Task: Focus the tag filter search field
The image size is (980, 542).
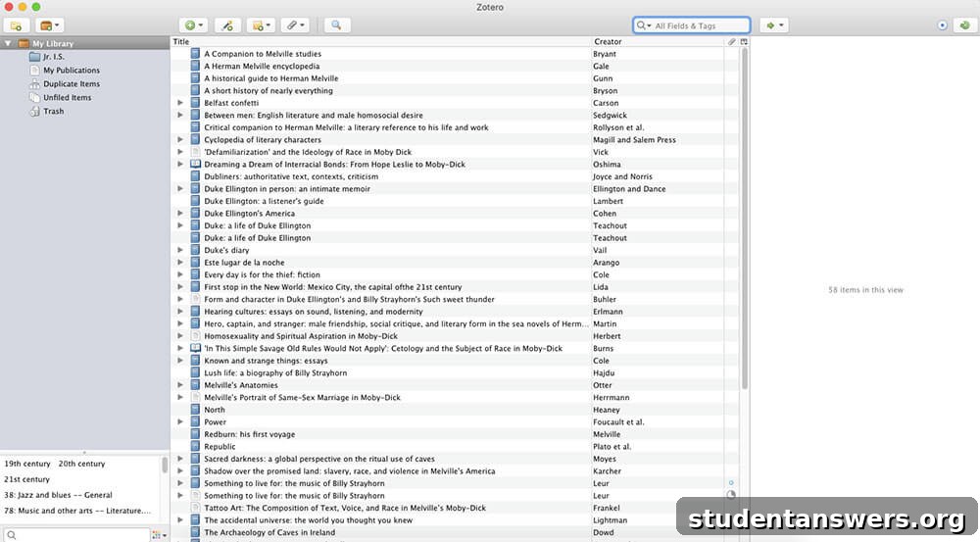Action: (75, 535)
